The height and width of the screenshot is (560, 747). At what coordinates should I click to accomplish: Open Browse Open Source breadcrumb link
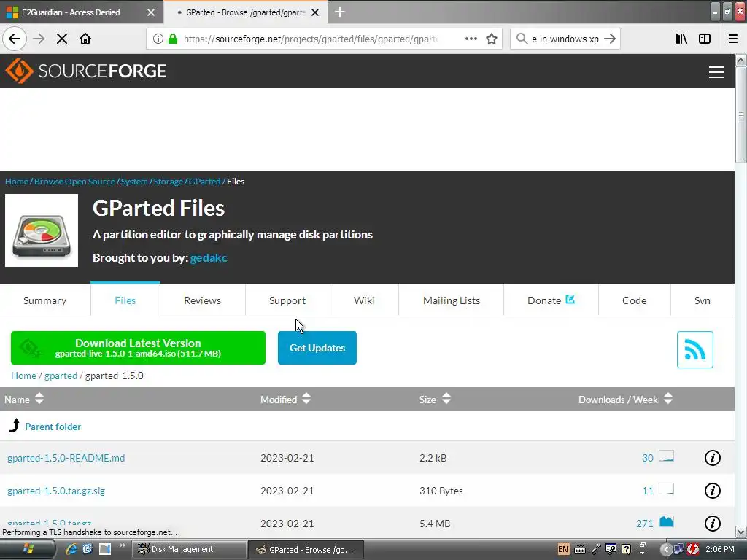coord(75,182)
